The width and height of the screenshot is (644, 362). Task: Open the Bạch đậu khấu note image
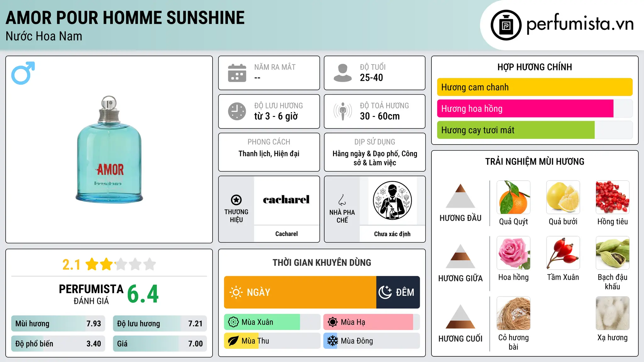(x=613, y=253)
